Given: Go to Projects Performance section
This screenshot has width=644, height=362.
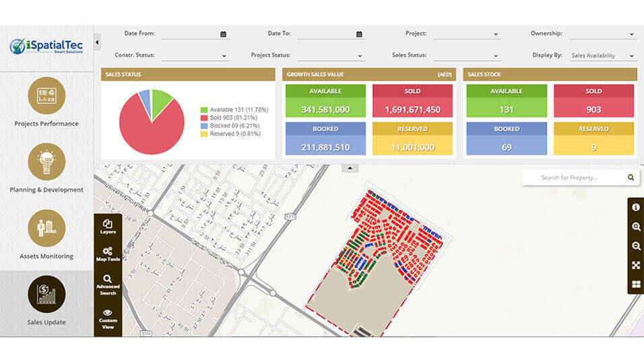Looking at the screenshot, I should click(46, 102).
